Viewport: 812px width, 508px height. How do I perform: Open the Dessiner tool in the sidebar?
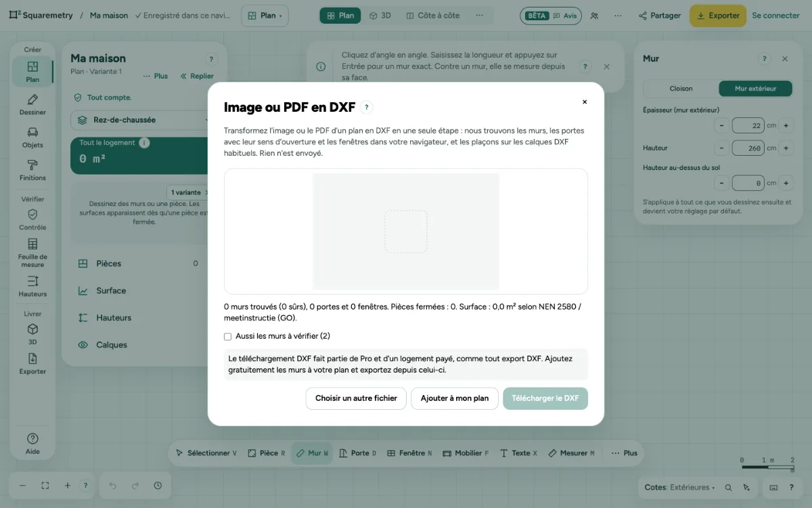pyautogui.click(x=32, y=104)
